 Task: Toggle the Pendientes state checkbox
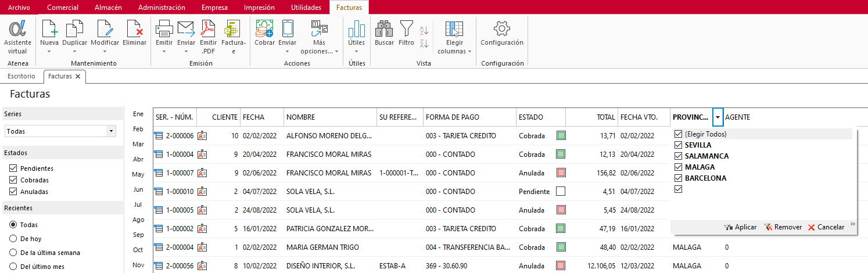(13, 168)
